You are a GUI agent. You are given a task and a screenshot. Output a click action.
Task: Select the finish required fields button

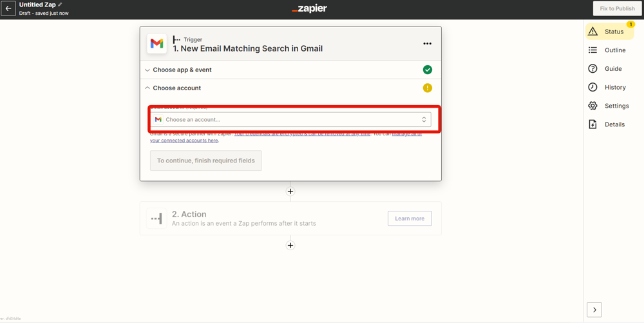coord(206,161)
